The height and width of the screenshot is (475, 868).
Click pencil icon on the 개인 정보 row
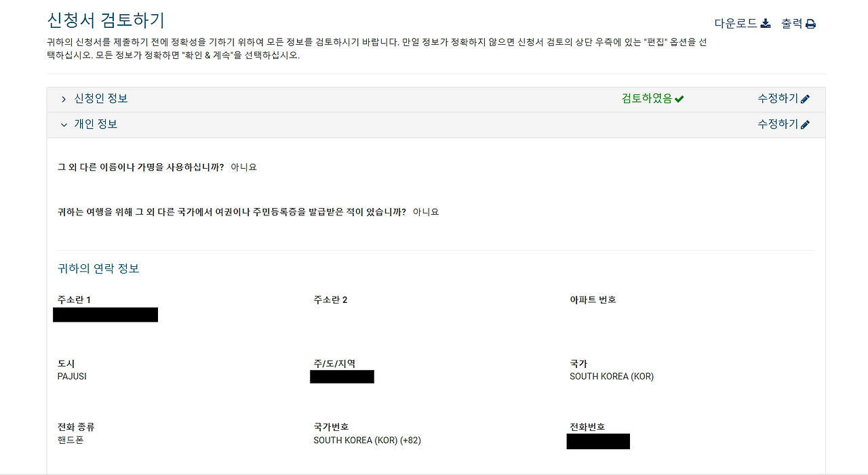(x=806, y=124)
